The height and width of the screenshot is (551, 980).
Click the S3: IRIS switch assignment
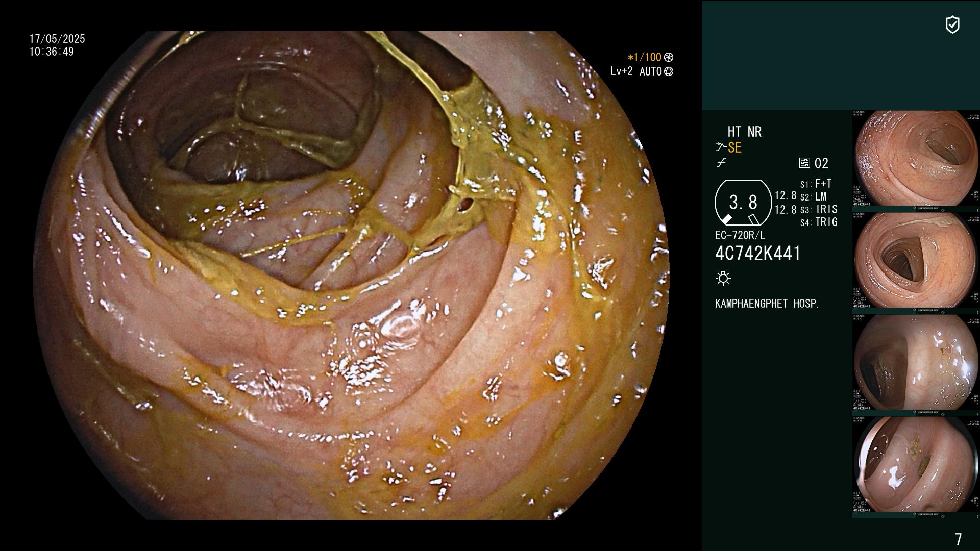[x=819, y=209]
